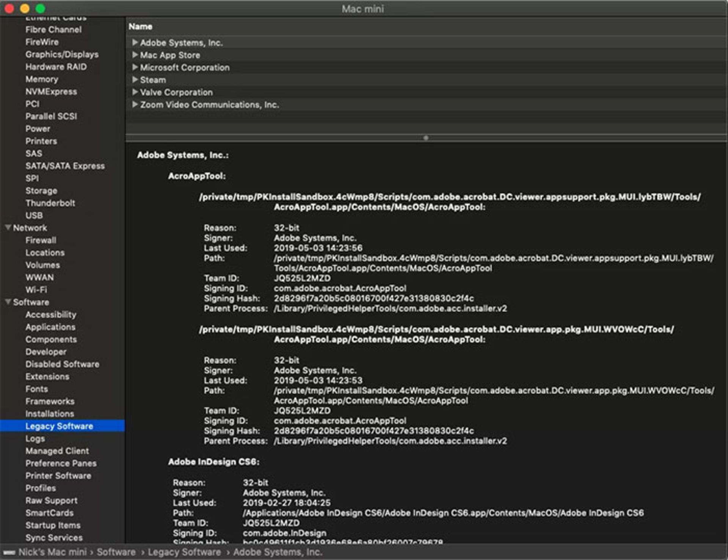
Task: Click the green zoom window button
Action: [x=40, y=8]
